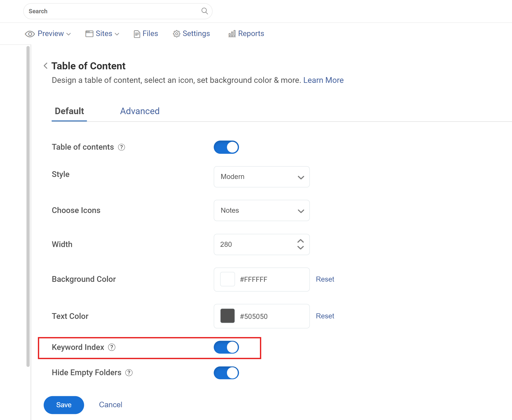
Task: Click the Files document icon
Action: 137,34
